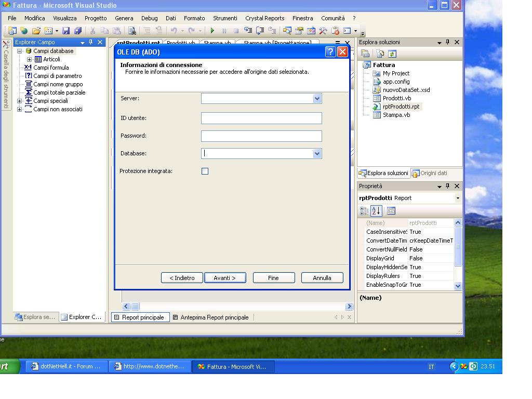
Task: Select Campi di parametro tree item
Action: click(x=57, y=76)
